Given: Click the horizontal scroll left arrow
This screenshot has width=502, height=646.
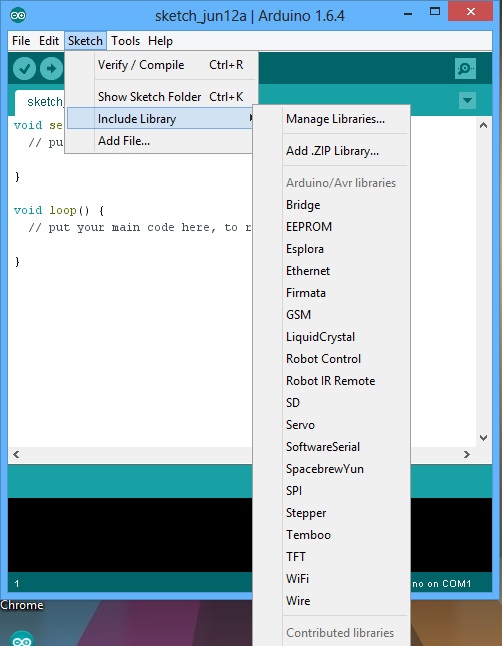Looking at the screenshot, I should pyautogui.click(x=16, y=454).
